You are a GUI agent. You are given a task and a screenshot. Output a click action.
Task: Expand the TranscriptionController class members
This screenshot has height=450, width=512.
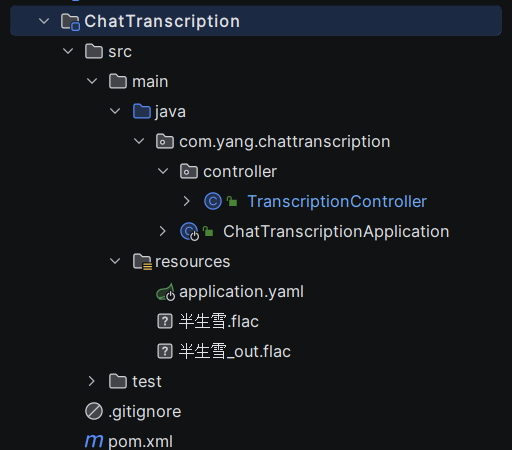tap(186, 201)
